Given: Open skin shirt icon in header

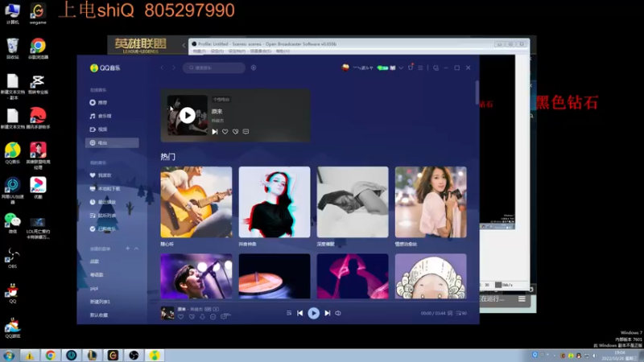Looking at the screenshot, I should [411, 68].
